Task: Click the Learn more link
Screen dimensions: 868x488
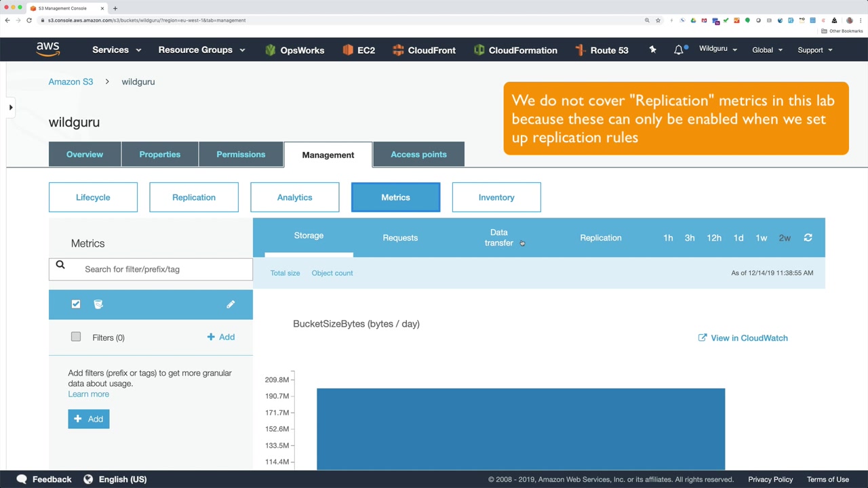Action: click(x=88, y=394)
